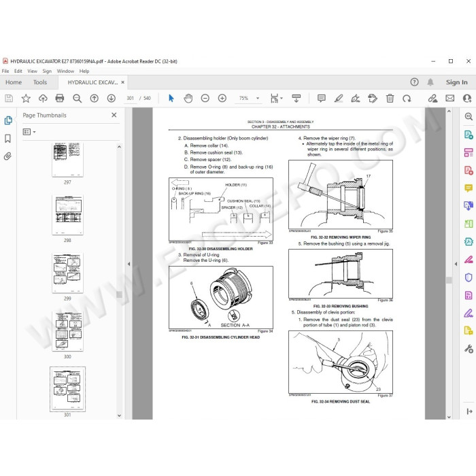The image size is (476, 476).
Task: Open Organize Pages tool
Action: pyautogui.click(x=469, y=152)
